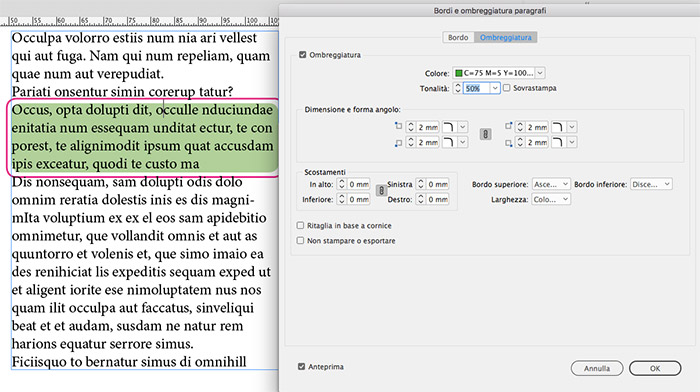Open top-right corner shape dropdown

(572, 127)
